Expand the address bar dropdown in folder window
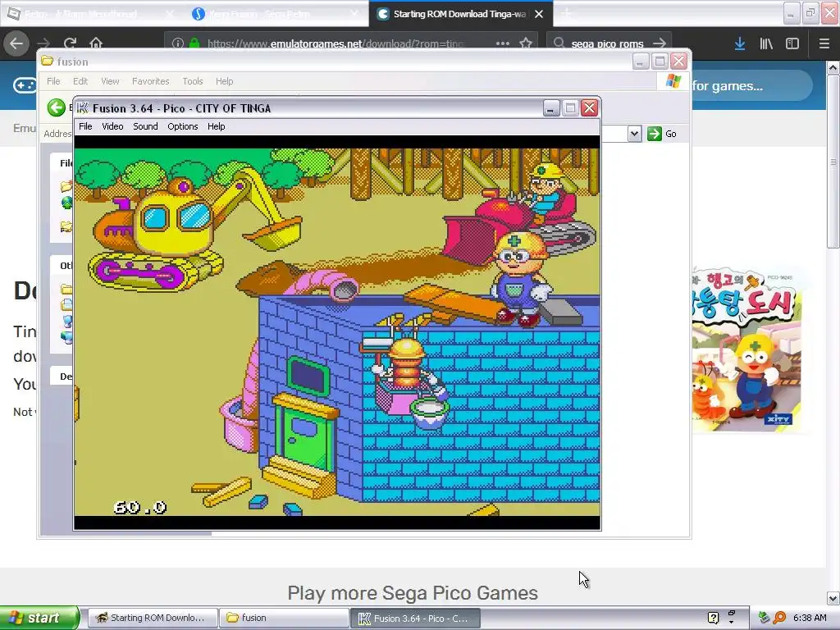The height and width of the screenshot is (630, 840). (x=634, y=134)
